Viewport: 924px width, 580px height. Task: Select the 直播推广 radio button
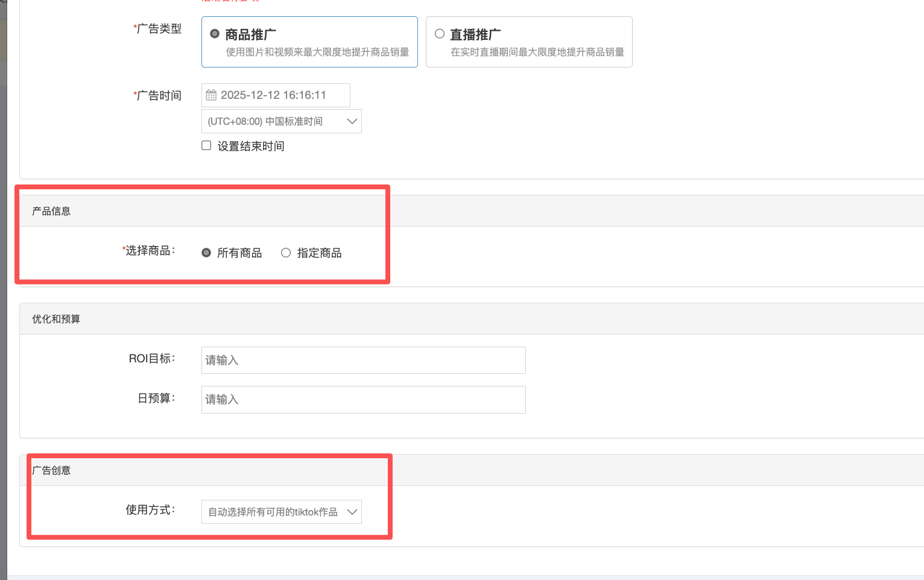click(x=440, y=34)
